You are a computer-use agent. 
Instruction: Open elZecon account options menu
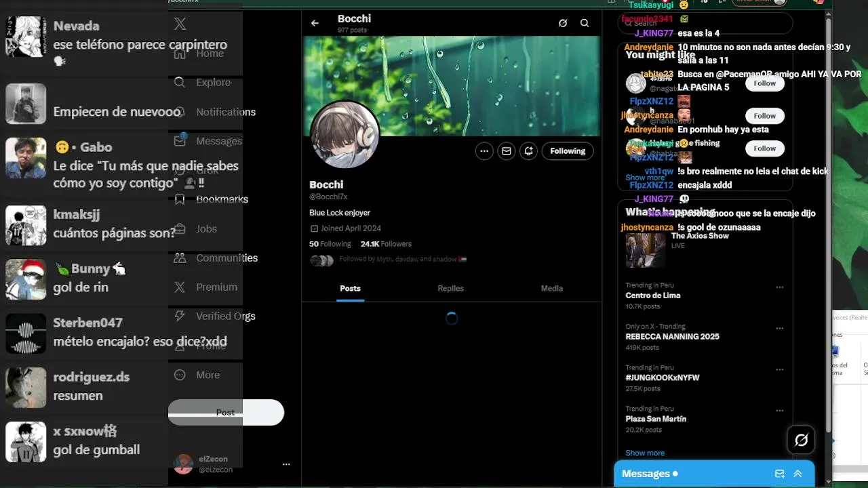(286, 464)
